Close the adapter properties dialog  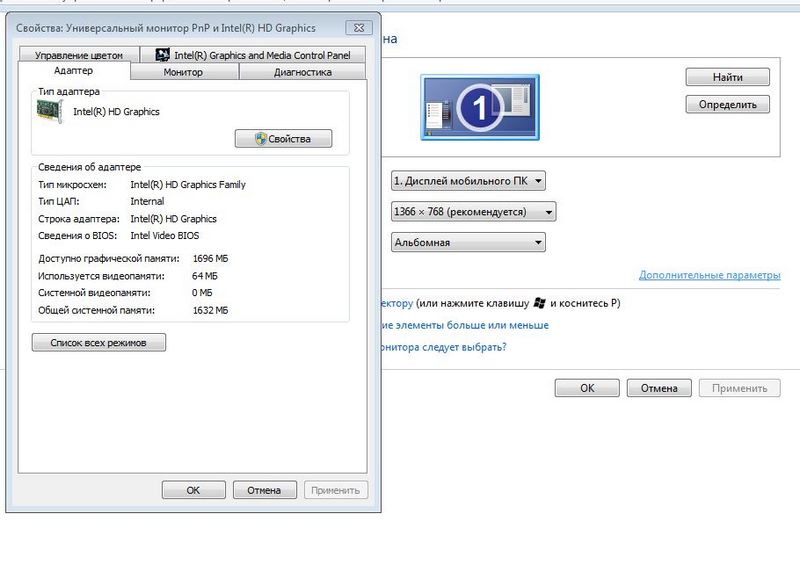(355, 28)
